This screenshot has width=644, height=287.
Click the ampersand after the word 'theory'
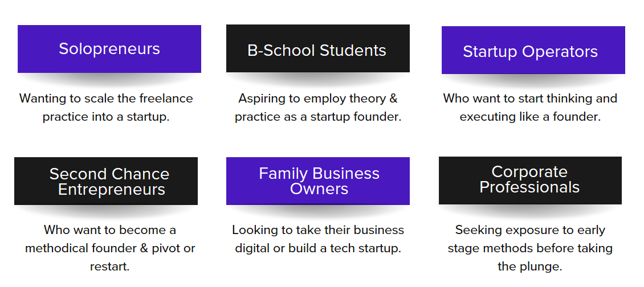click(393, 99)
